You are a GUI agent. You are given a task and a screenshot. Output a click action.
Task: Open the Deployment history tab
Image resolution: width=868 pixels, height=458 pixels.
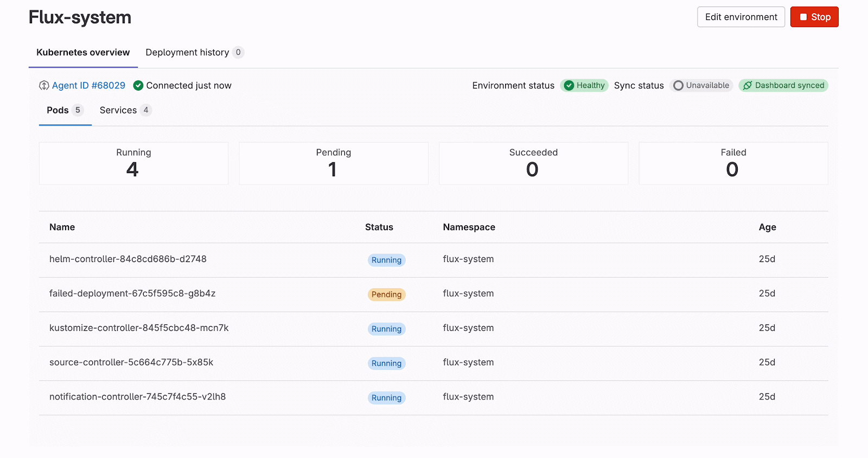tap(195, 53)
